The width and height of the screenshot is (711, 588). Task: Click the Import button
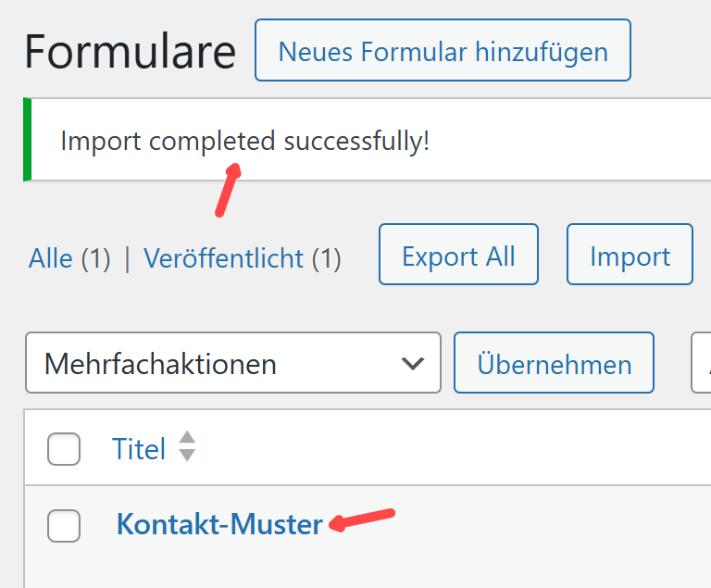(x=630, y=255)
